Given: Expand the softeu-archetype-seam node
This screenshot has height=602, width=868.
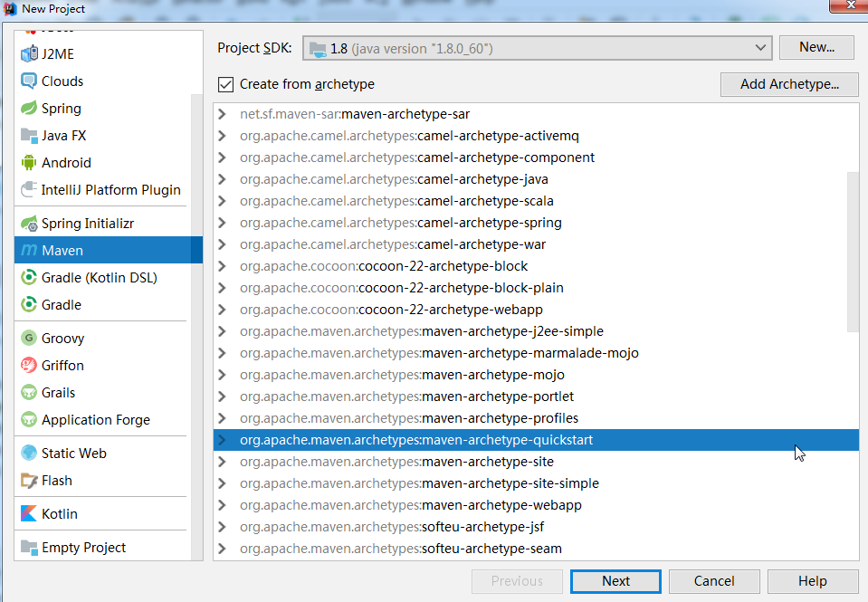Looking at the screenshot, I should click(222, 549).
